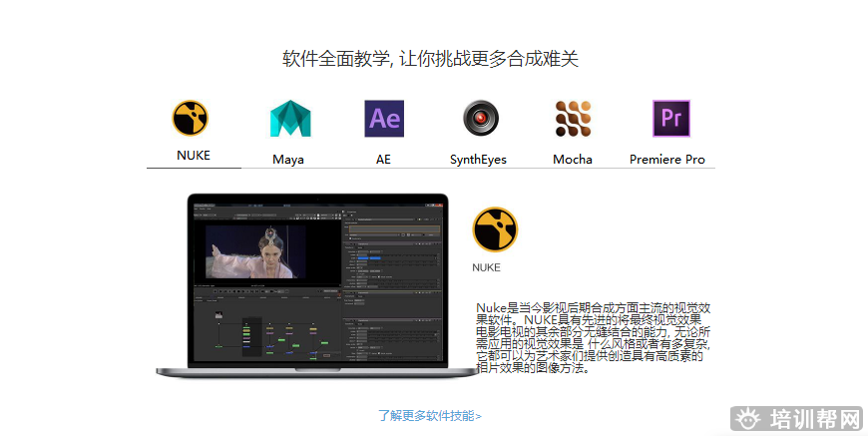Click the large NUKE logo beside the laptop
Screen dimensions: 868x436
[494, 228]
